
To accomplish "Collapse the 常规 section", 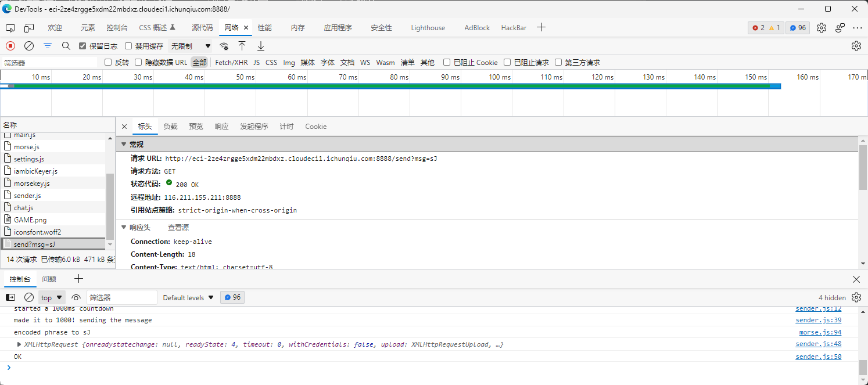I will pos(124,145).
